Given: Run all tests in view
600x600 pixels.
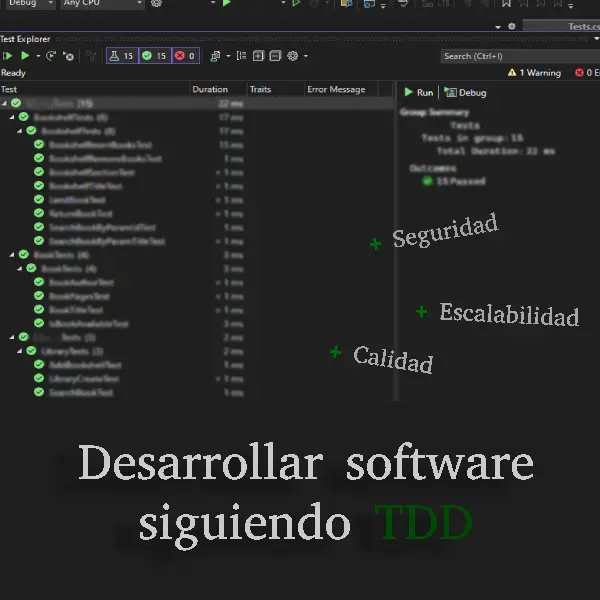Looking at the screenshot, I should [7, 56].
